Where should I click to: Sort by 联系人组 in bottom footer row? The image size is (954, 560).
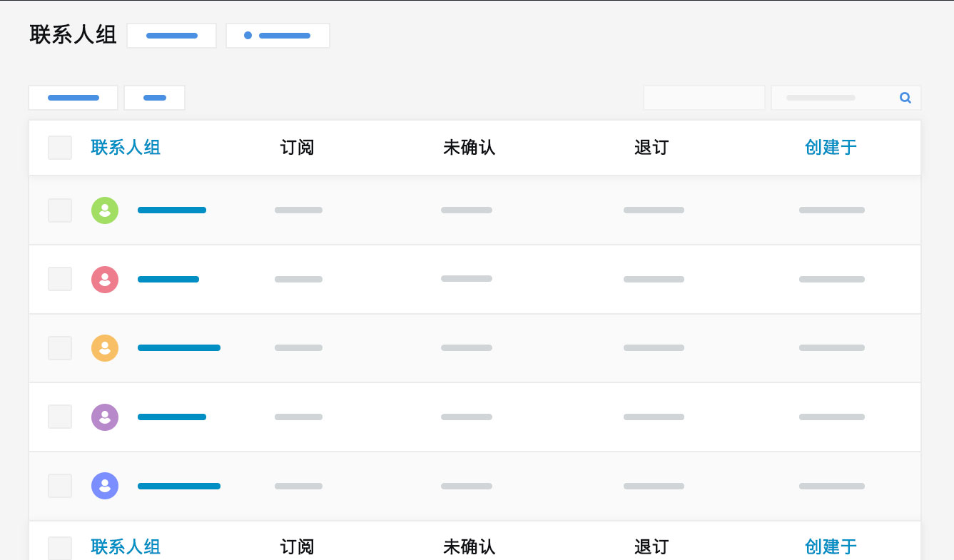click(126, 547)
